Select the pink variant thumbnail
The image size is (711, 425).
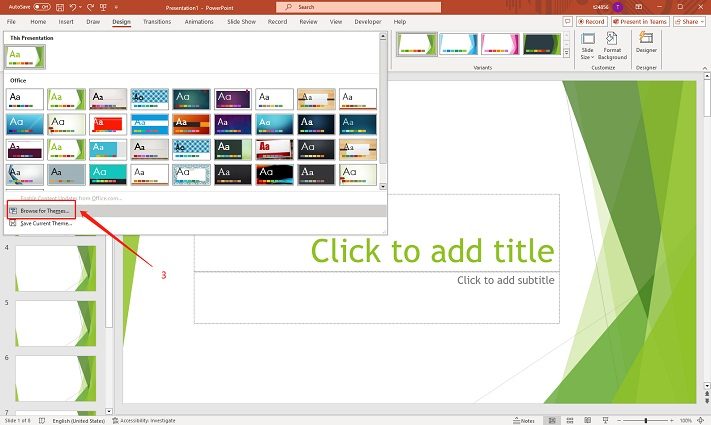pos(500,44)
